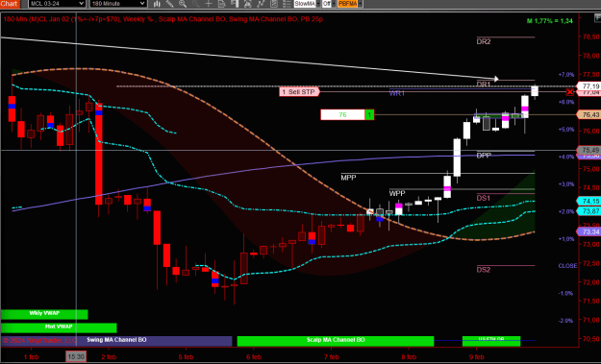This screenshot has width=601, height=364.
Task: Open the MCL 03-24 instrument dropdown
Action: click(57, 4)
